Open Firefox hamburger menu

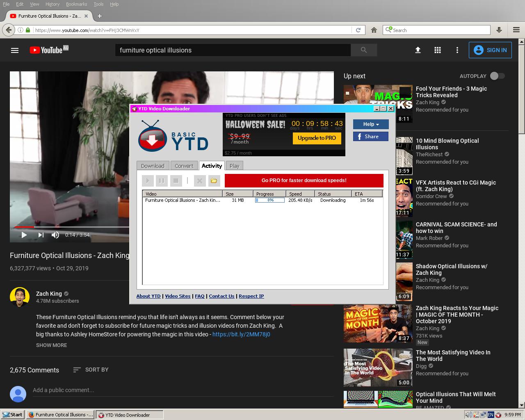click(x=516, y=30)
